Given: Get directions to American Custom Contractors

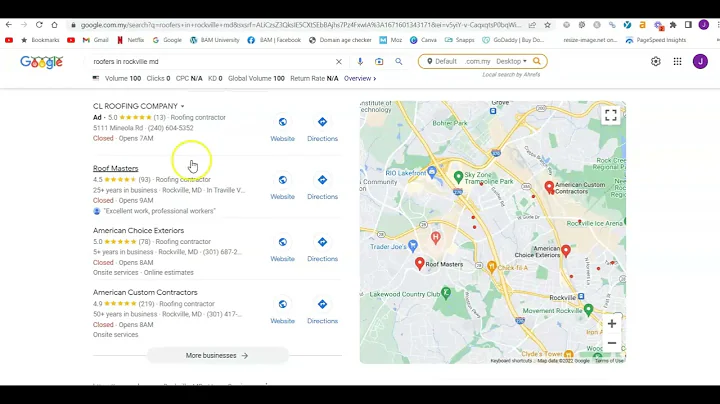Looking at the screenshot, I should [322, 304].
